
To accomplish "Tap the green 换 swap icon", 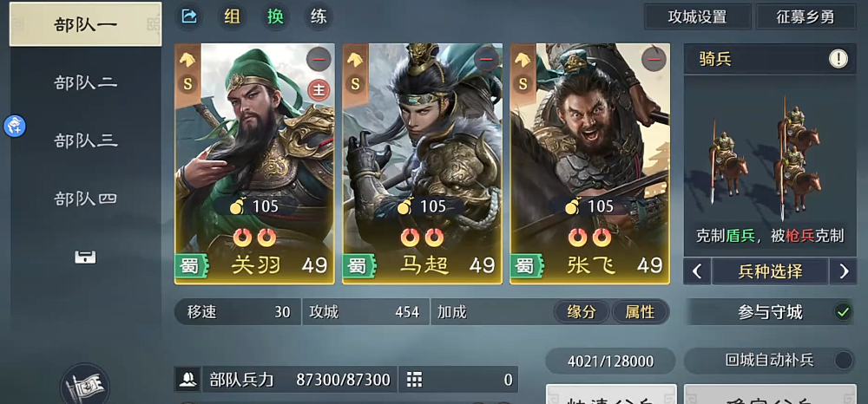I will (x=275, y=16).
